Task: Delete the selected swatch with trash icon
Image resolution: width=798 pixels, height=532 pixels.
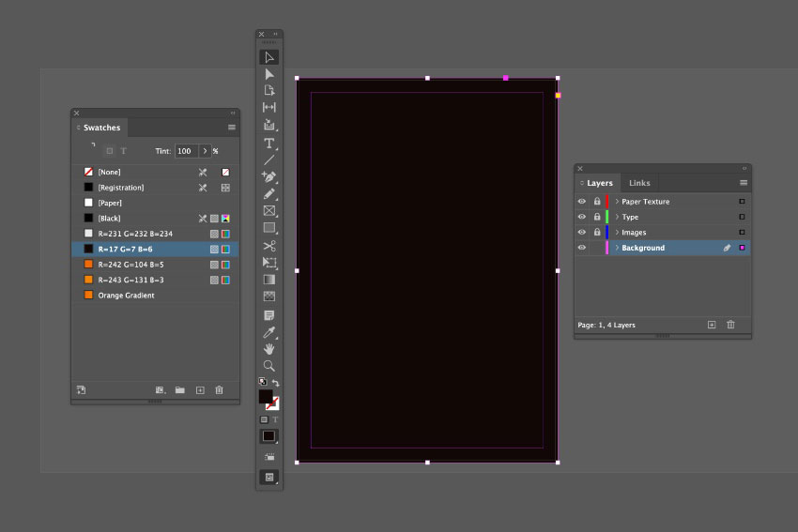Action: [x=219, y=390]
